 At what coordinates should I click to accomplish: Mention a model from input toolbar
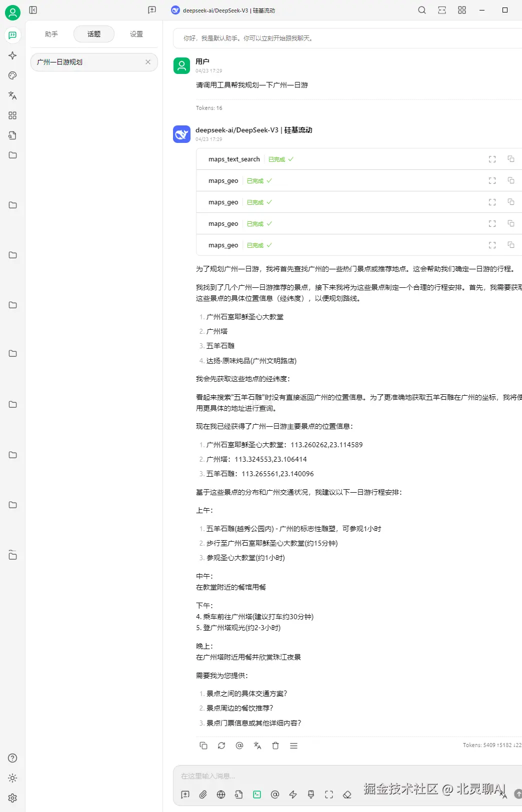tap(275, 795)
